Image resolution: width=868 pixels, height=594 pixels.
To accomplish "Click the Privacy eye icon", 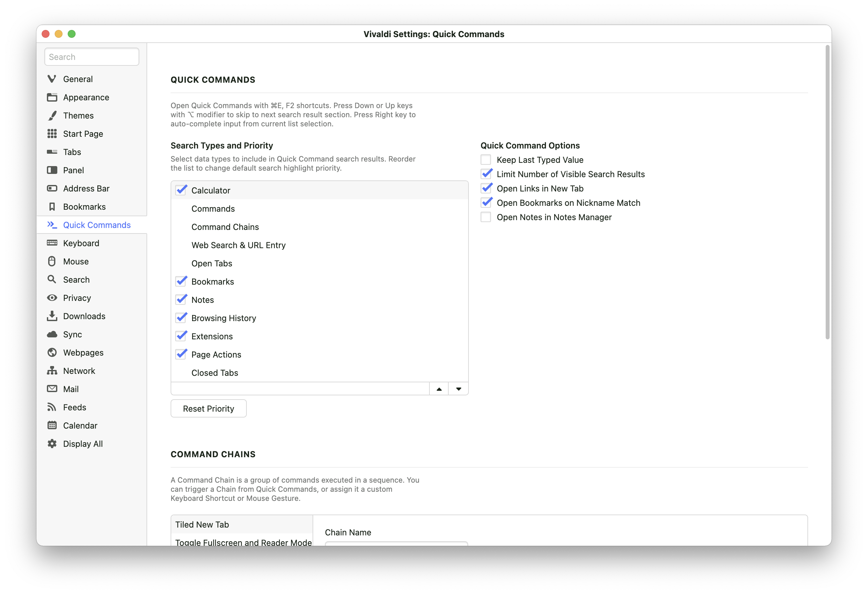I will [52, 298].
